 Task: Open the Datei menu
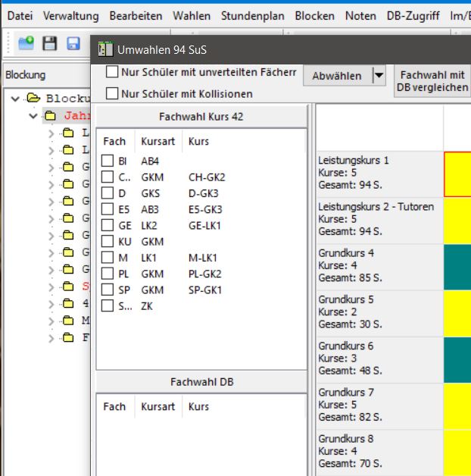click(20, 16)
